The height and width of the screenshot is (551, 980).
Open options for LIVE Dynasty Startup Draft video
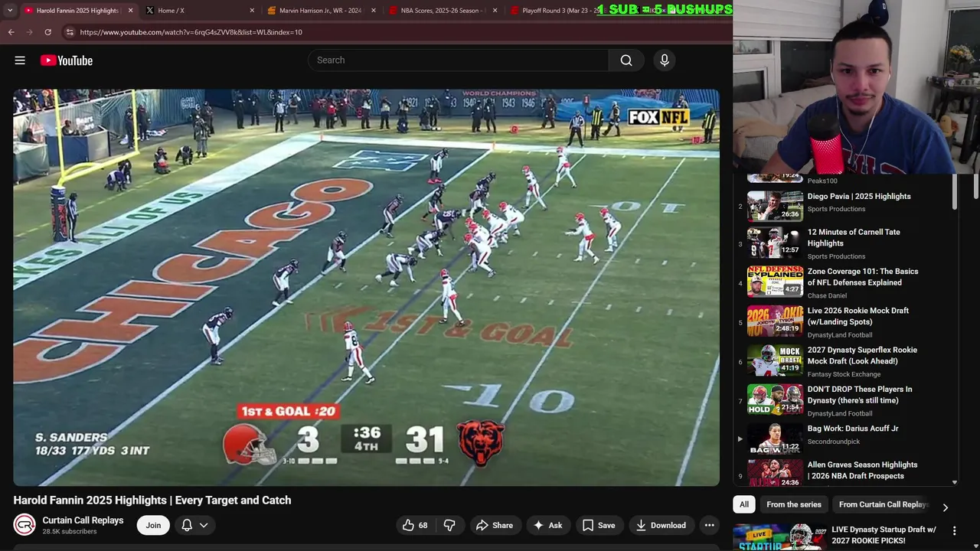(954, 530)
